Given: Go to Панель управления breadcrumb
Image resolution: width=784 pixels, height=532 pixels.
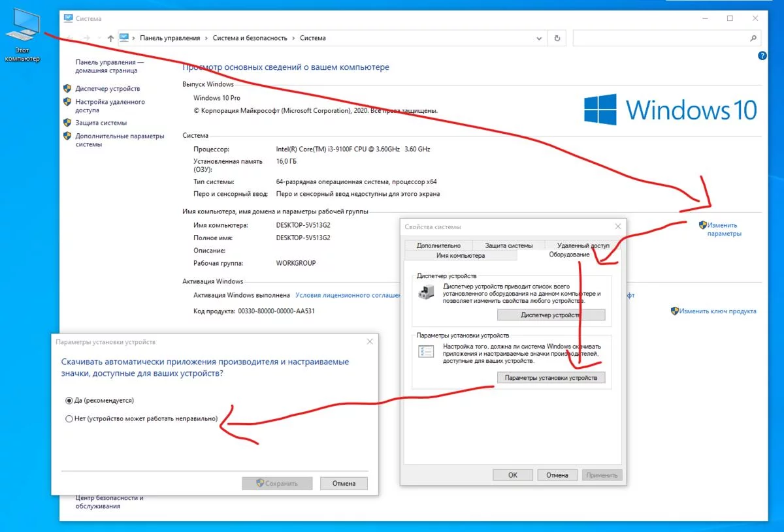Looking at the screenshot, I should click(x=170, y=39).
